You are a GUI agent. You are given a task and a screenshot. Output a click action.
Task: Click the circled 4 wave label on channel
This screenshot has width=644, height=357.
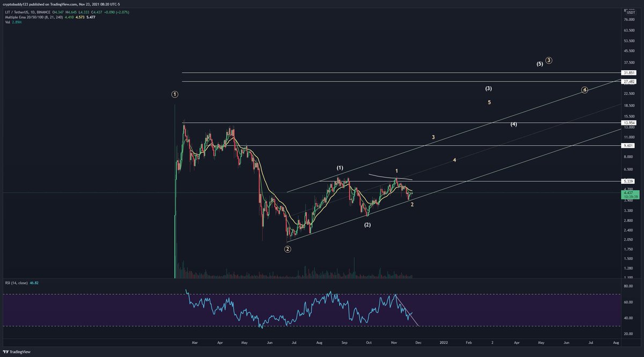click(x=584, y=90)
